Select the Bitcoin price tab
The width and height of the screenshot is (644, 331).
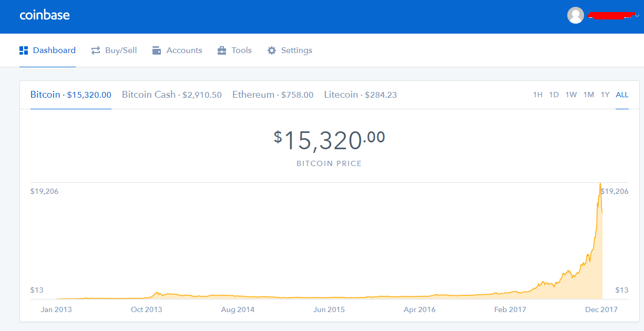(x=71, y=95)
